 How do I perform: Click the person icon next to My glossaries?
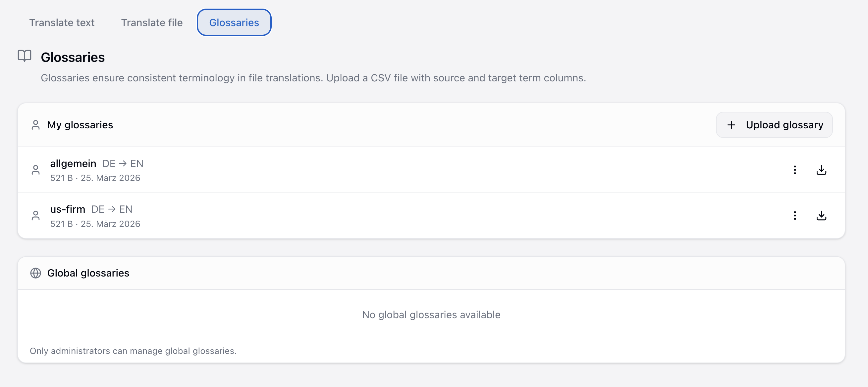pos(36,125)
